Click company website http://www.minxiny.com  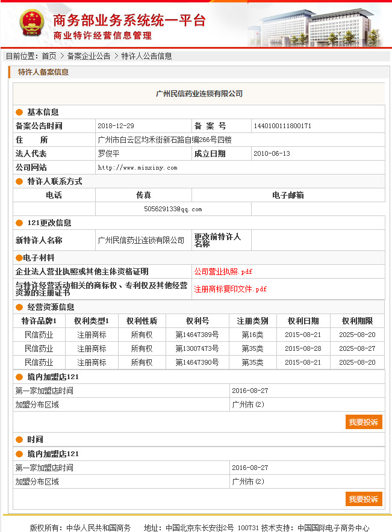point(137,168)
